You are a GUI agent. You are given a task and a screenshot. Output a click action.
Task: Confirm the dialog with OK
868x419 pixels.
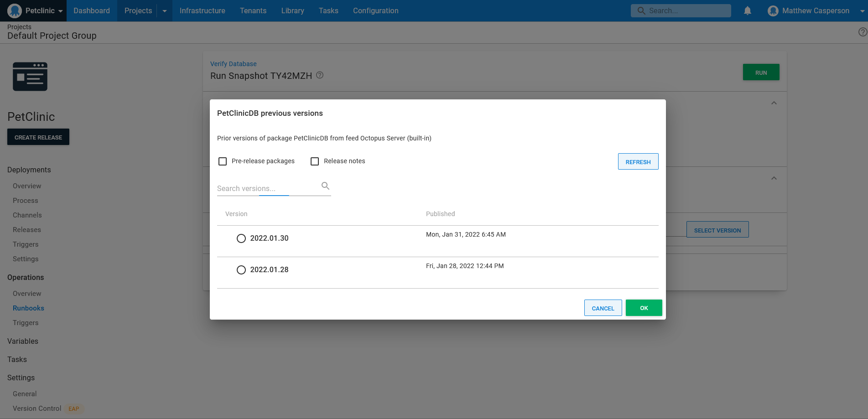click(644, 308)
